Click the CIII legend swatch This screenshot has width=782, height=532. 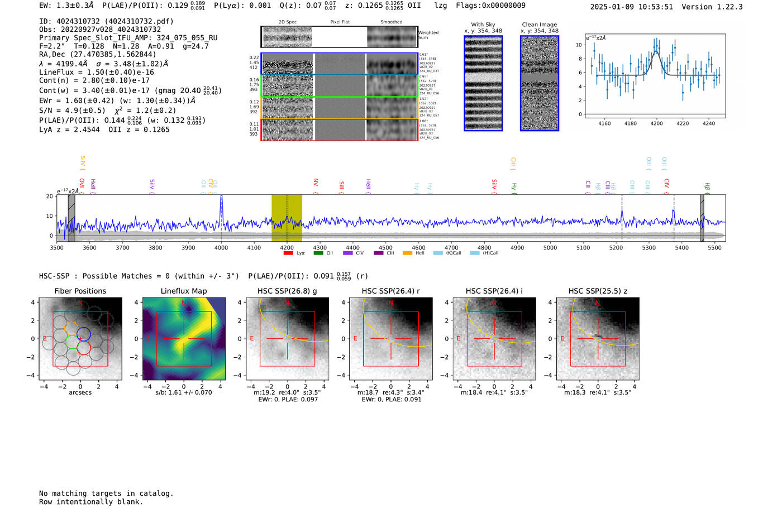coord(378,253)
